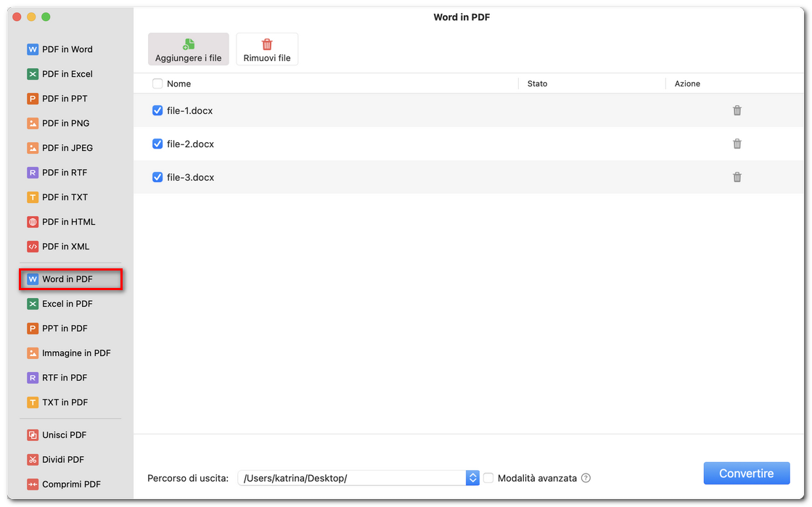This screenshot has width=812, height=507.
Task: Select the Excel in PDF converter
Action: click(x=67, y=303)
